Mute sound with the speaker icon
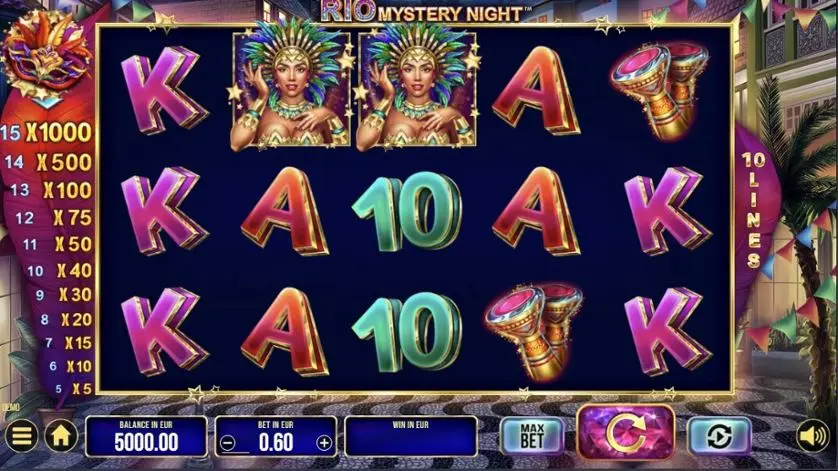The width and height of the screenshot is (838, 471). (x=812, y=436)
